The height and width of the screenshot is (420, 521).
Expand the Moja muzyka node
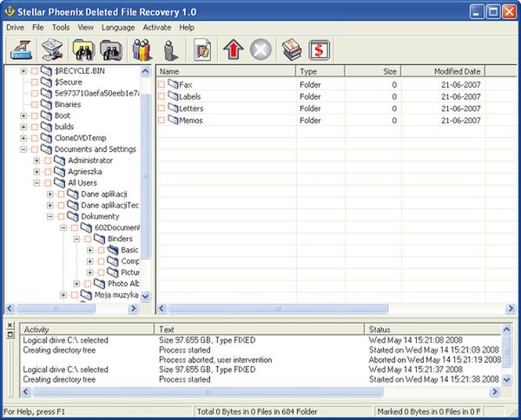pyautogui.click(x=63, y=295)
